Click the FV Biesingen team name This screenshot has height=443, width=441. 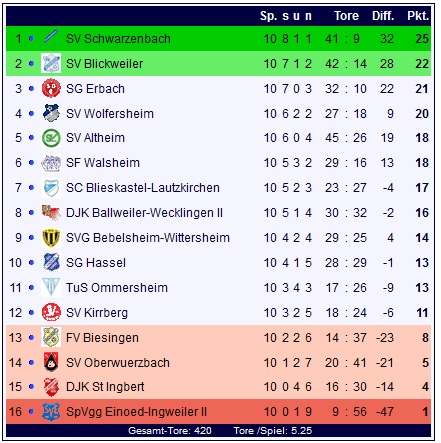click(102, 338)
